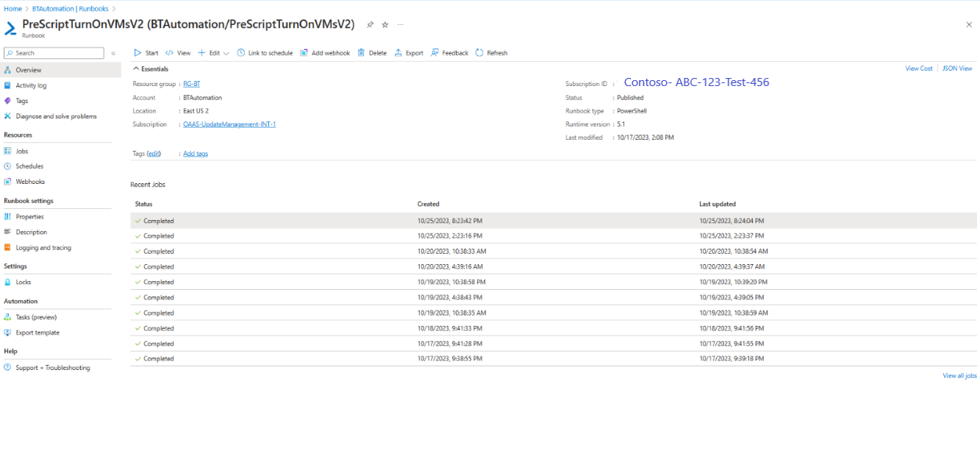Click the Diagnose and solve problems icon

[x=8, y=116]
